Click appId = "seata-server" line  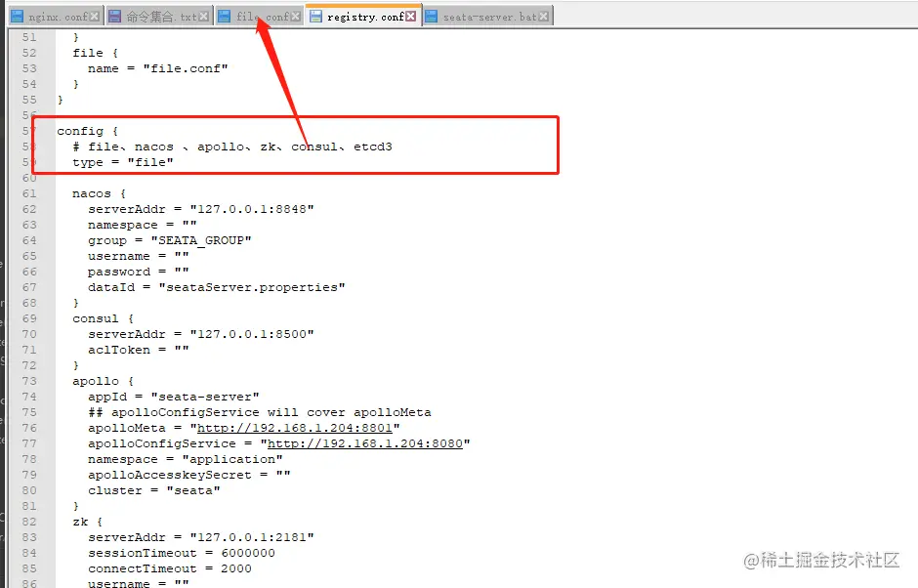tap(173, 397)
